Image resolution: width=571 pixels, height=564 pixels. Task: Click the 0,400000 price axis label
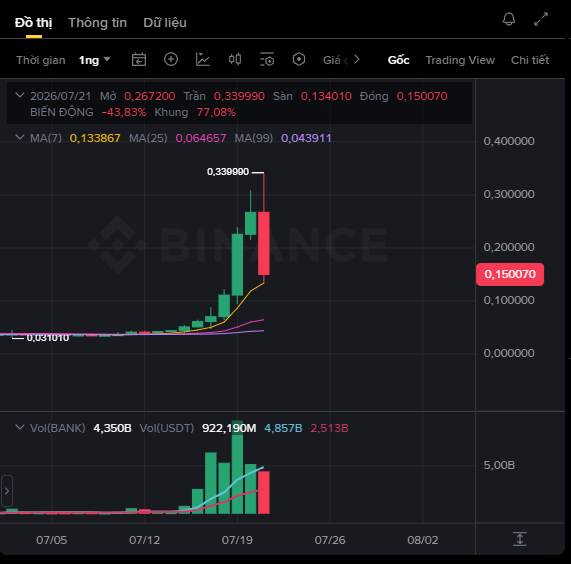pos(509,141)
